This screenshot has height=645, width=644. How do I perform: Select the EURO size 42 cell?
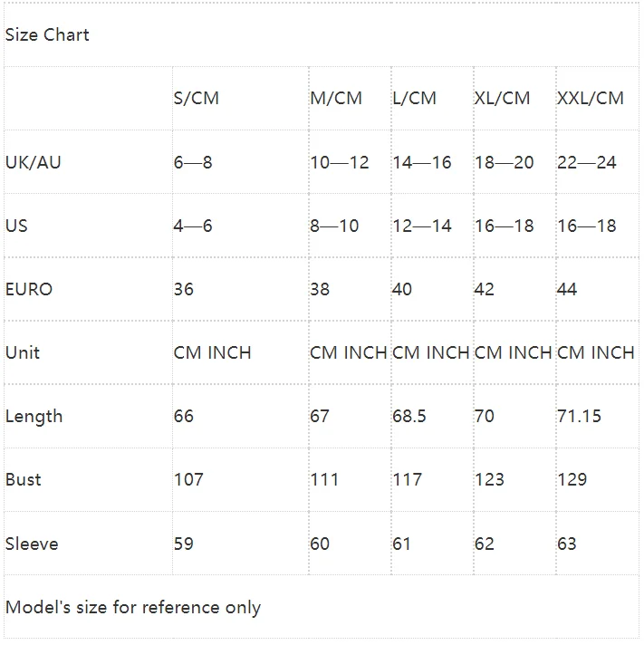pyautogui.click(x=485, y=289)
